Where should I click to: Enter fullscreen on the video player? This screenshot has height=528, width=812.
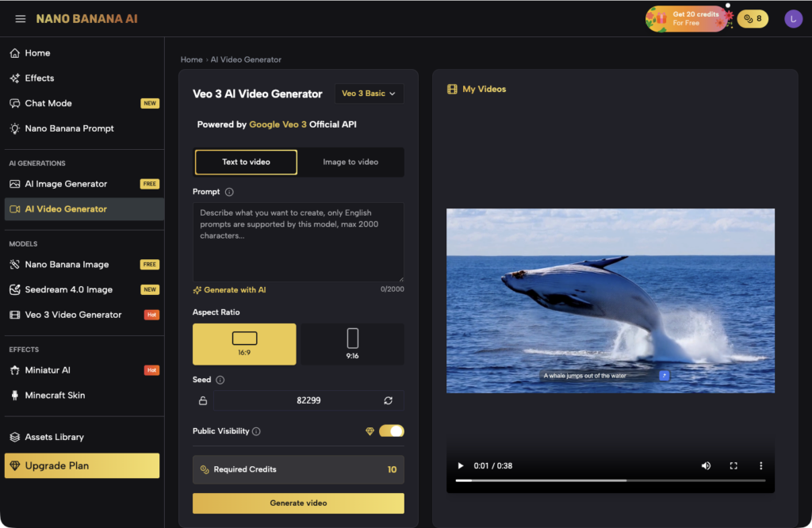733,466
